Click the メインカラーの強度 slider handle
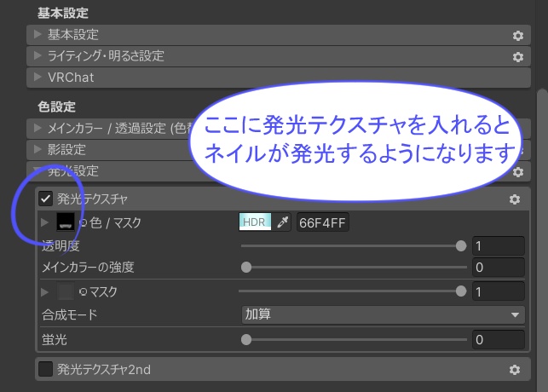 tap(246, 268)
